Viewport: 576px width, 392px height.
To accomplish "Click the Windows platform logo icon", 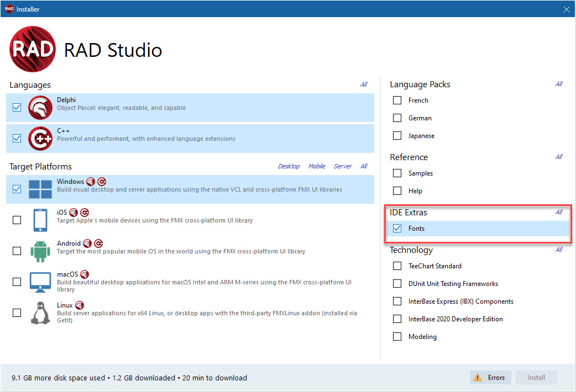I will coord(40,189).
